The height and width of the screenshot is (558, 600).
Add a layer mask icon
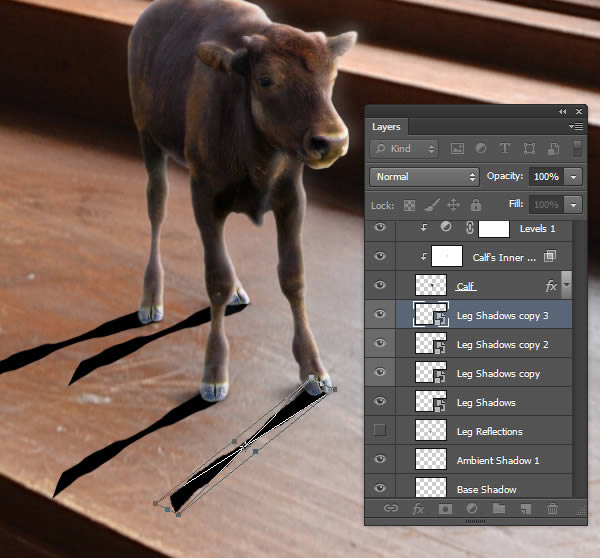(x=445, y=509)
